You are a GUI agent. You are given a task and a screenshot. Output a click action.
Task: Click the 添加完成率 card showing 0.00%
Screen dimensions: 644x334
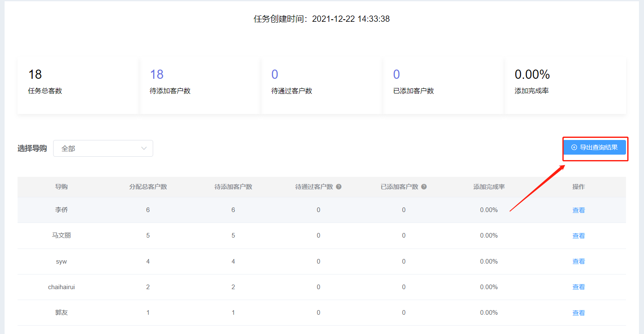pyautogui.click(x=565, y=85)
